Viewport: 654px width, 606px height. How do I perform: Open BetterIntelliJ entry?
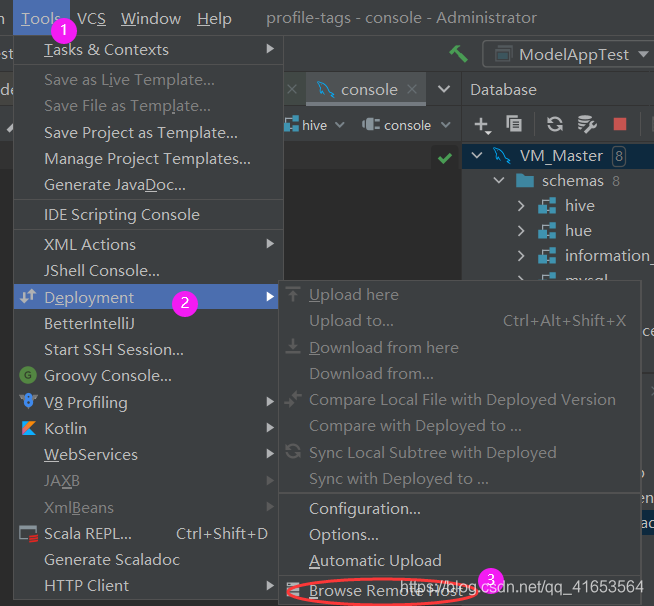click(146, 323)
